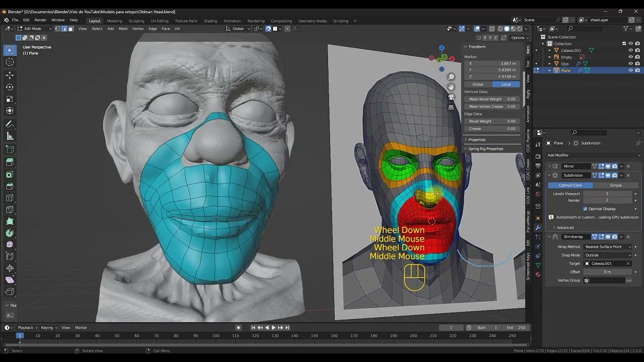Switch to the Sculpting workspace tab
Screen dimensions: 644x362
tap(136, 21)
